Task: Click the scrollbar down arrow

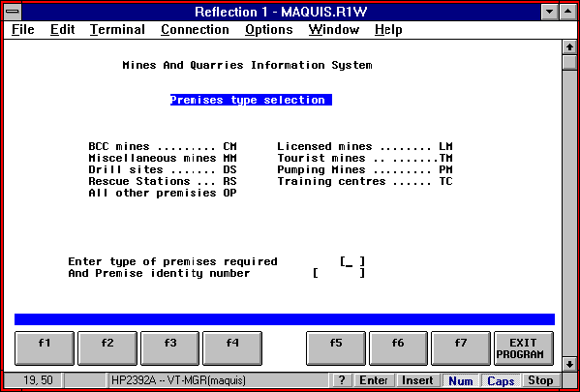Action: click(569, 364)
